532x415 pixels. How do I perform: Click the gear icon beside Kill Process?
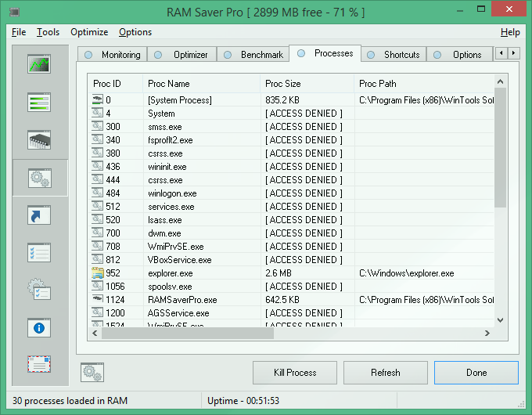click(x=92, y=373)
